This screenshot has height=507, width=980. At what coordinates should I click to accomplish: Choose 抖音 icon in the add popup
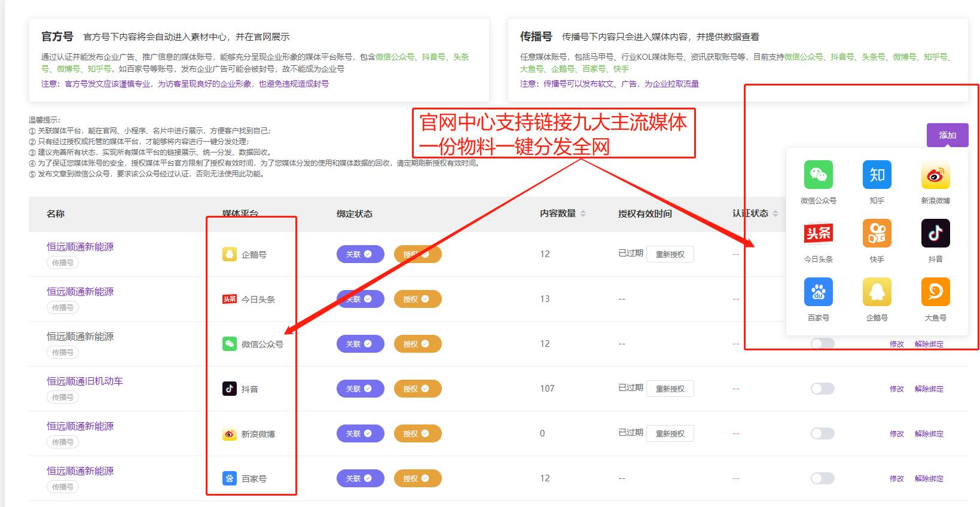(x=935, y=233)
